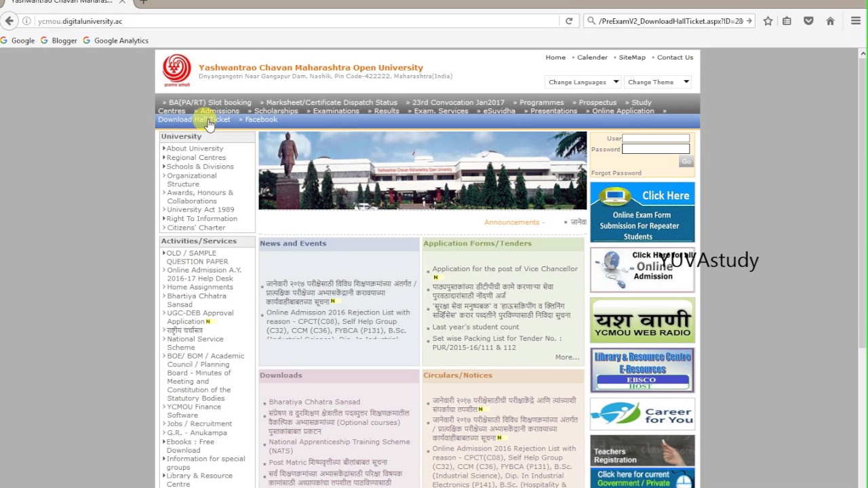868x488 pixels.
Task: Open the Google bookmark
Action: pos(18,41)
